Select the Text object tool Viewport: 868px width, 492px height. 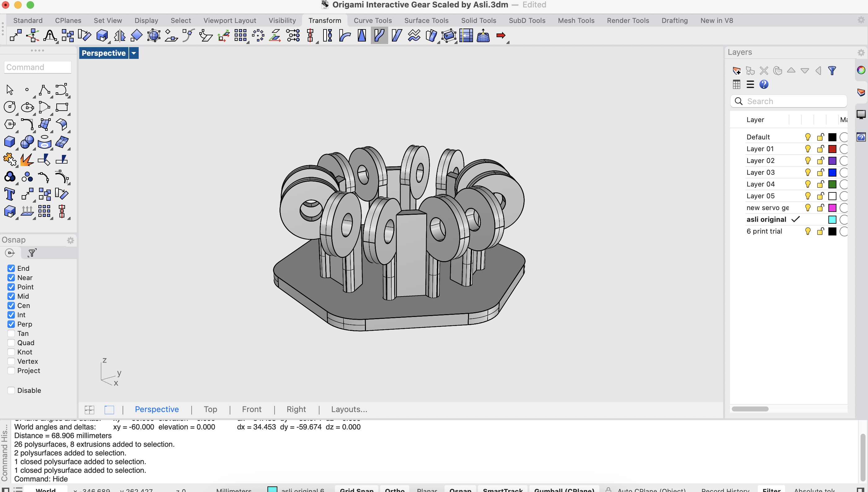(x=10, y=194)
